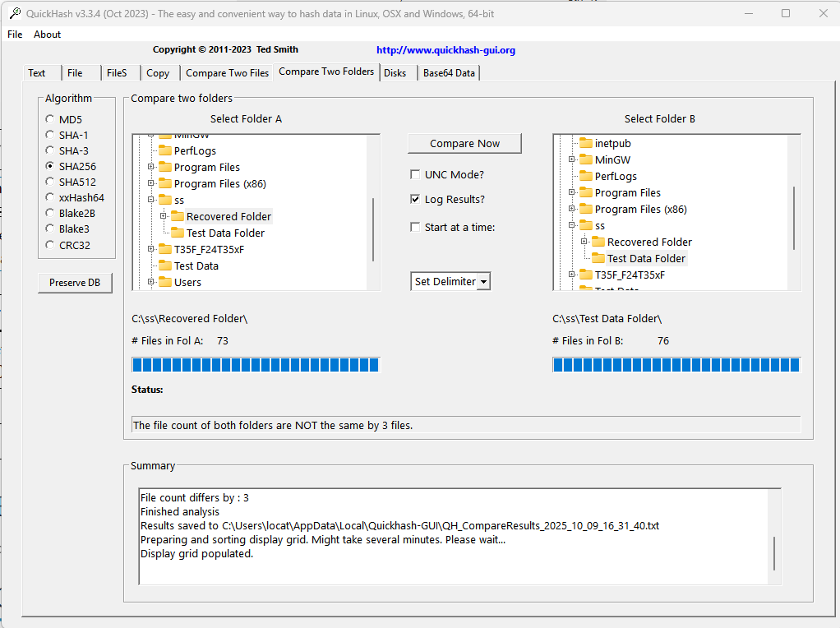
Task: Select the MD5 algorithm radio button
Action: tap(49, 118)
